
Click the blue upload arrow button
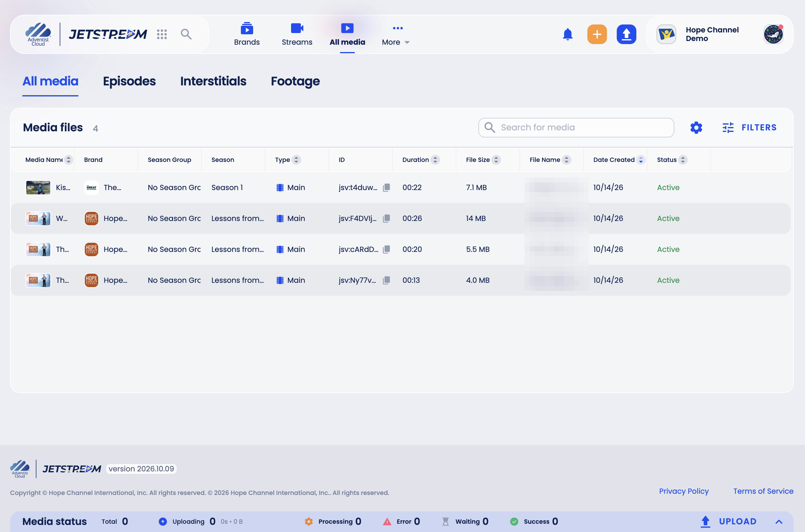coord(626,34)
